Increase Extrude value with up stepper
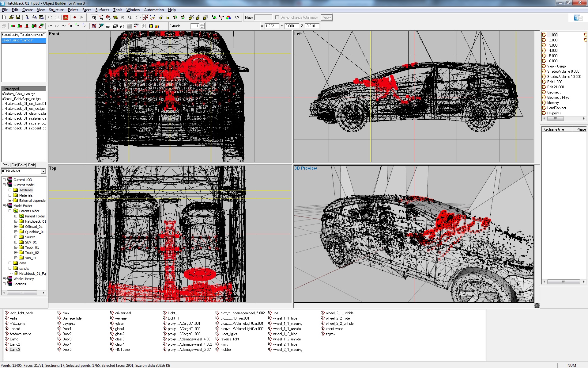This screenshot has height=368, width=588. [201, 25]
